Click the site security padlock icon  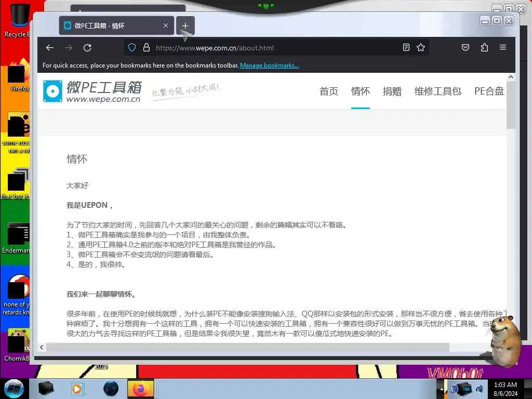coord(146,47)
